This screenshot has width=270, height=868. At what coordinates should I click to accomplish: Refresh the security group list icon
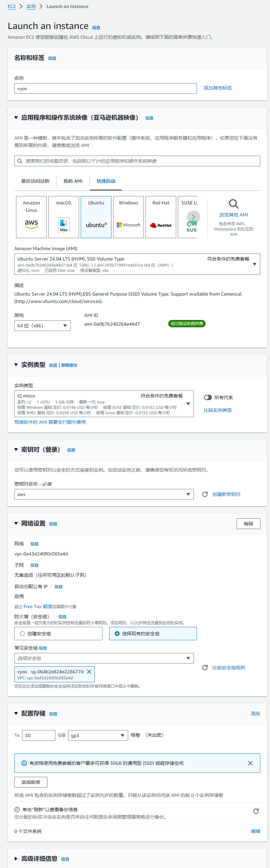[x=205, y=668]
